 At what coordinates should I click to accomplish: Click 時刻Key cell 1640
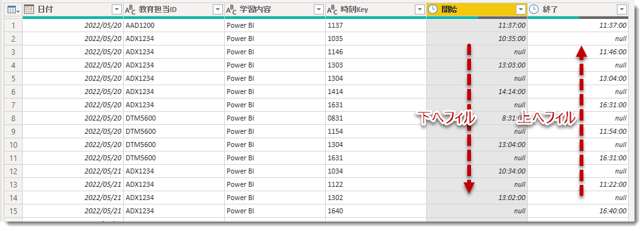click(x=376, y=211)
